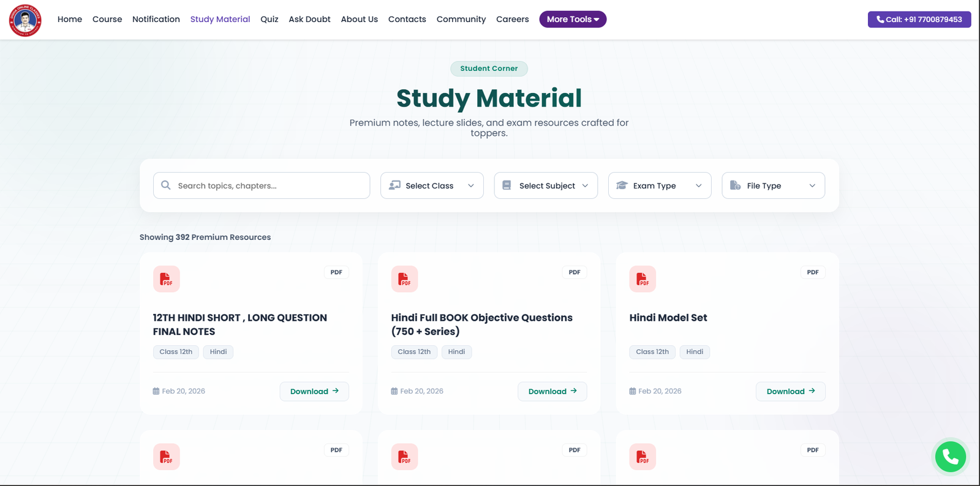Click the PDF file icon on 12TH HINDI SHORT card
Viewport: 980px width, 486px height.
pos(166,279)
